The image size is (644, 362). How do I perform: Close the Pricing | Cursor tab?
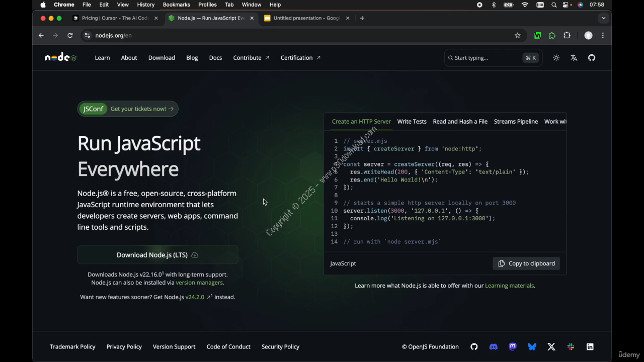pyautogui.click(x=156, y=18)
